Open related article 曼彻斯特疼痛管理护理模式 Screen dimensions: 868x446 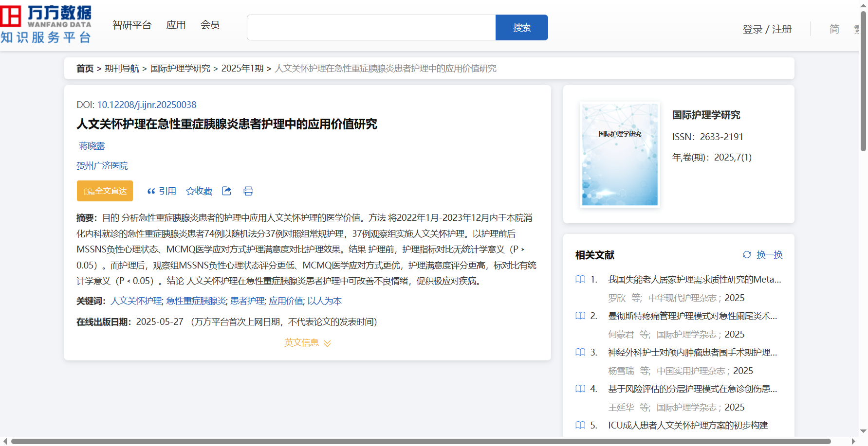pos(692,316)
